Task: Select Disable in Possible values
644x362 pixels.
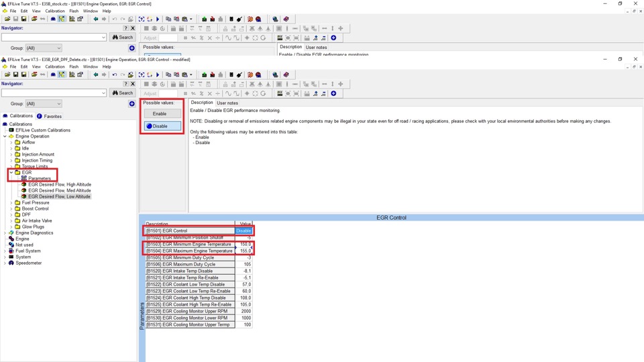Action: point(162,126)
